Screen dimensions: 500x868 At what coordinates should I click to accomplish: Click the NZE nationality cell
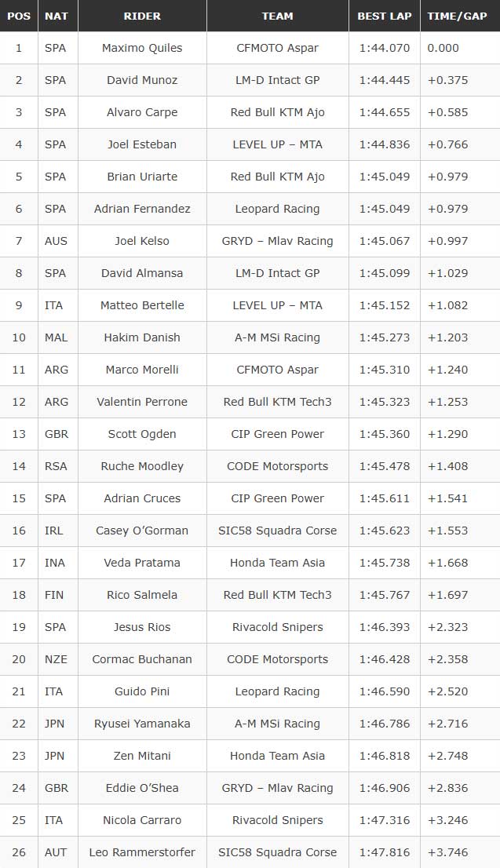tap(56, 659)
